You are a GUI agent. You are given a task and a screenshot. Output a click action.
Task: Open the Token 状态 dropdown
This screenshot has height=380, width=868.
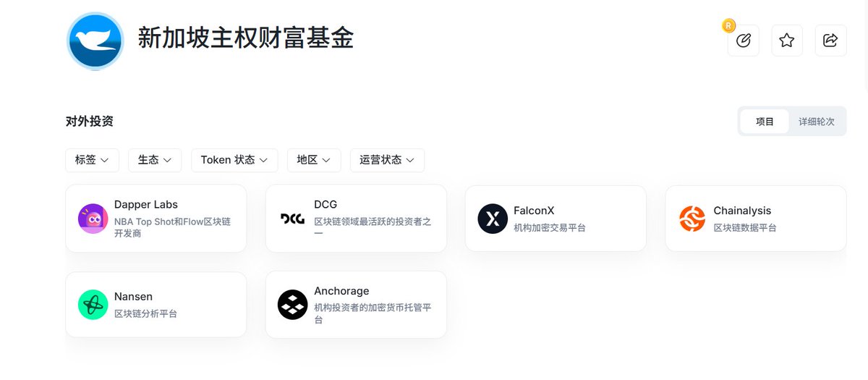coord(234,160)
